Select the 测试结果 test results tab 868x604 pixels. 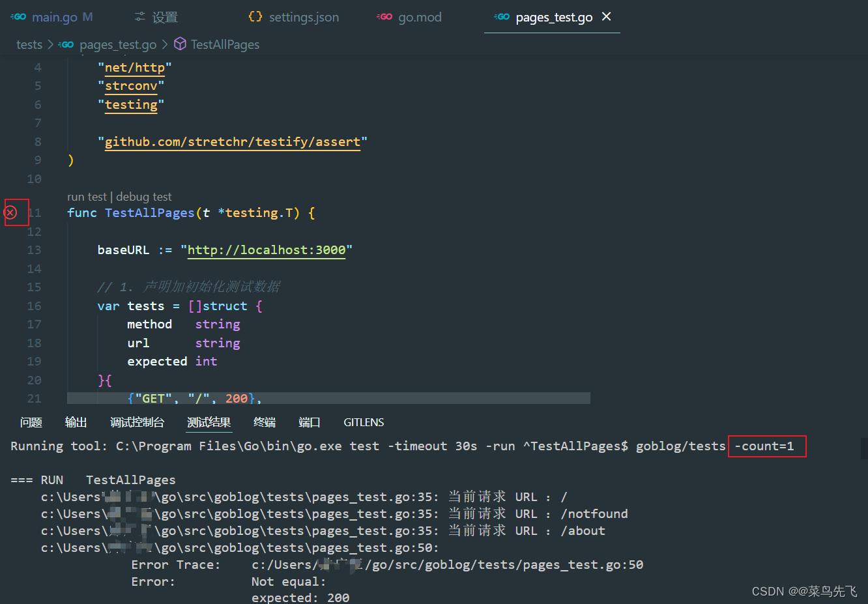tap(209, 422)
